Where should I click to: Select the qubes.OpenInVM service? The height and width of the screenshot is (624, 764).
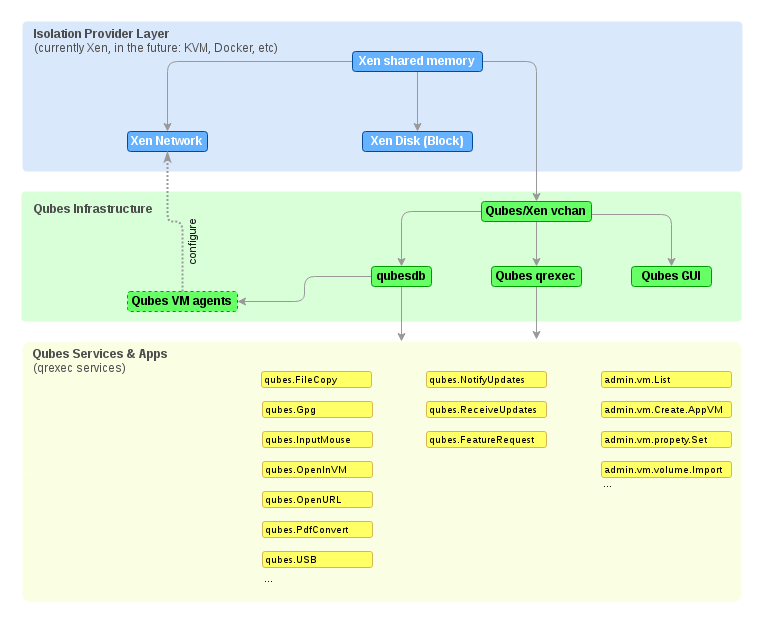coord(316,470)
